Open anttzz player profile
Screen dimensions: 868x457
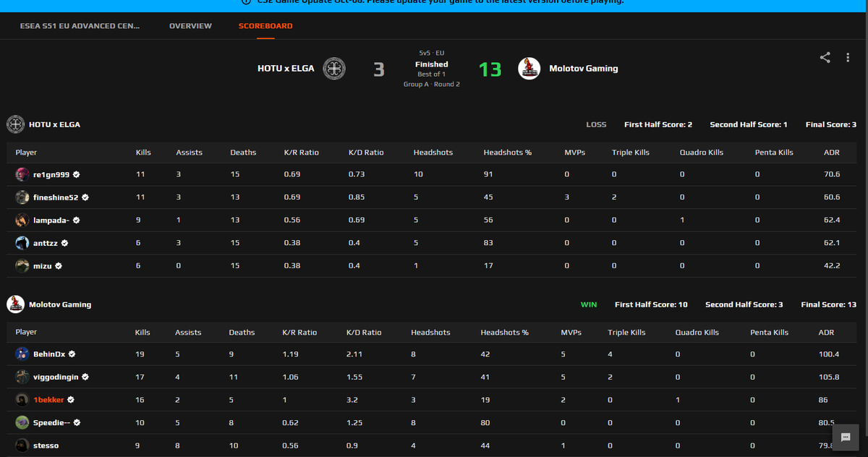(x=46, y=244)
